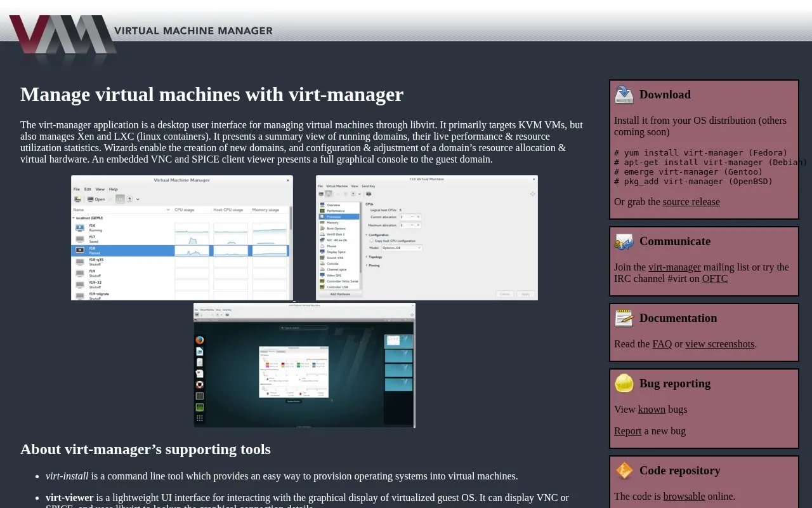812x508 pixels.
Task: Click the 'apt-get install virt-manager (Debian)' command
Action: 710,163
